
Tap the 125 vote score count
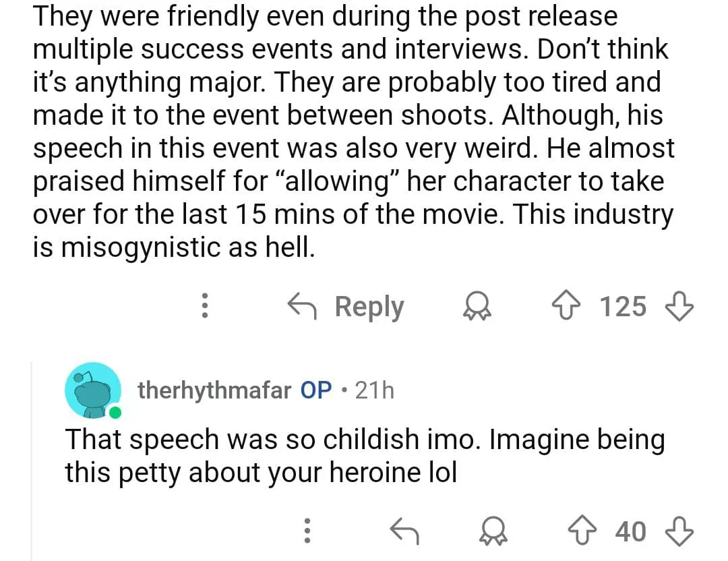[x=623, y=307]
